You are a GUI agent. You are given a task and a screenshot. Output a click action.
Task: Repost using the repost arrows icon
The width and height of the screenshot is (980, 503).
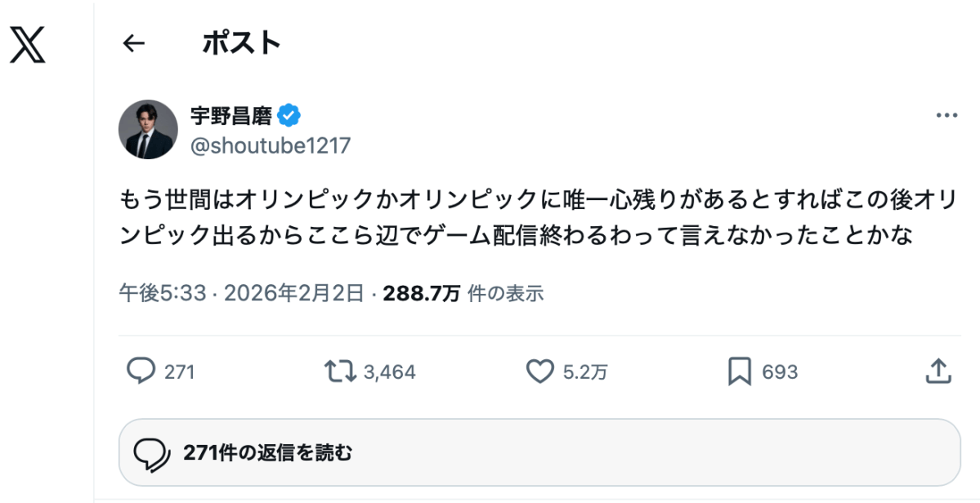coord(339,372)
